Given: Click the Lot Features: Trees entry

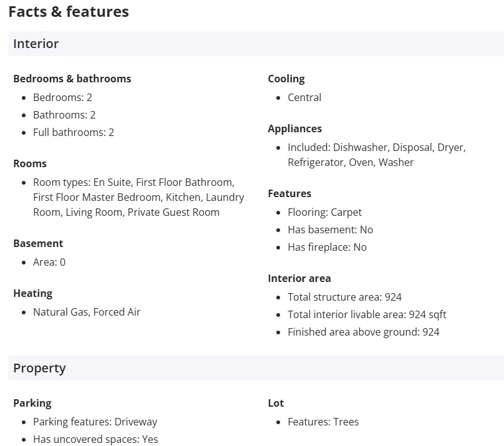Looking at the screenshot, I should click(323, 422).
